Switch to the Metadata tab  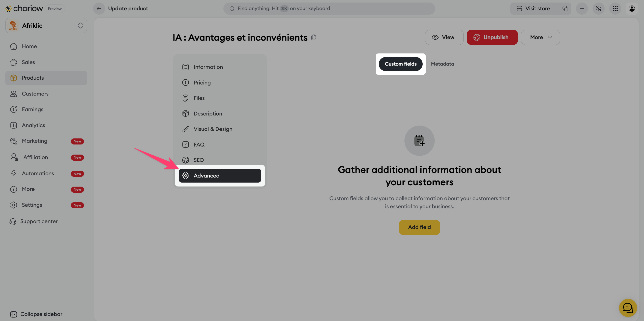442,64
